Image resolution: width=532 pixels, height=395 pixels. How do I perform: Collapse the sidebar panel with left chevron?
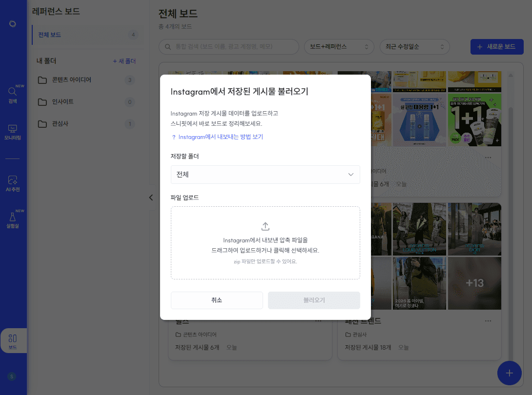point(151,197)
